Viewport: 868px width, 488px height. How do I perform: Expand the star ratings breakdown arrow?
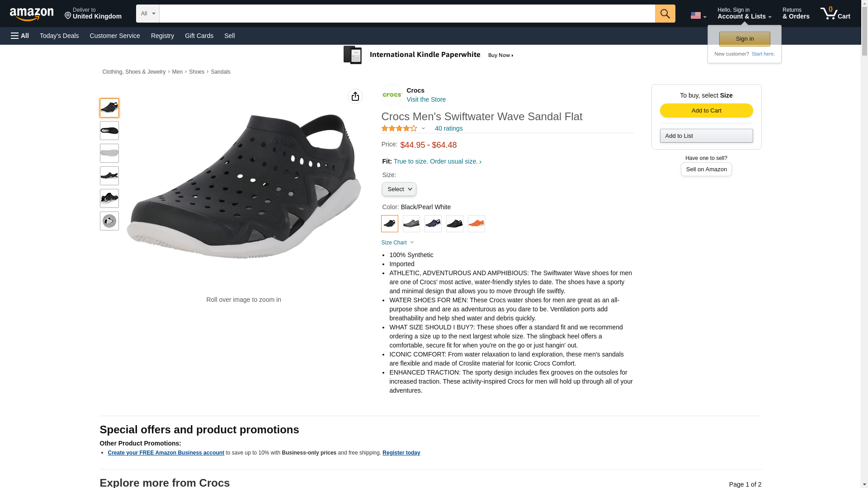424,128
